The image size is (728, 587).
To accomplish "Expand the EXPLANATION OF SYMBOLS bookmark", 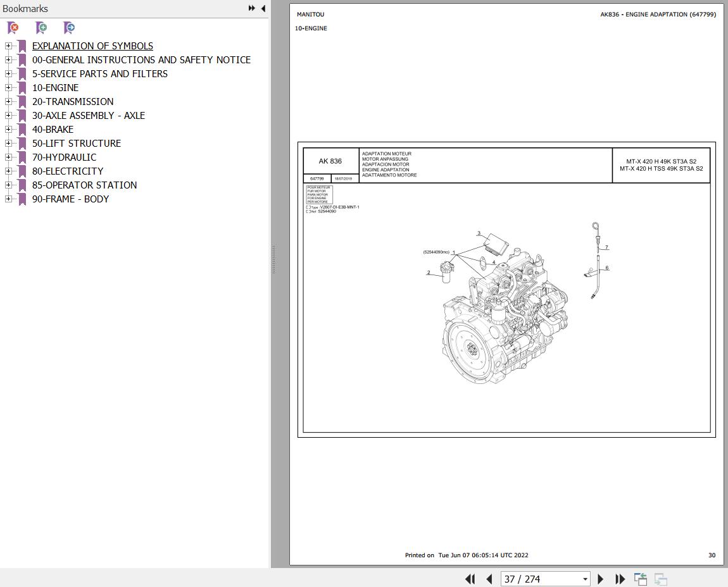I will coord(8,46).
